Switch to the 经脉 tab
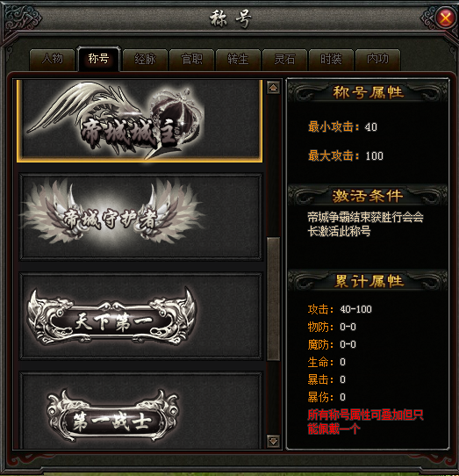The width and height of the screenshot is (459, 476). (146, 59)
